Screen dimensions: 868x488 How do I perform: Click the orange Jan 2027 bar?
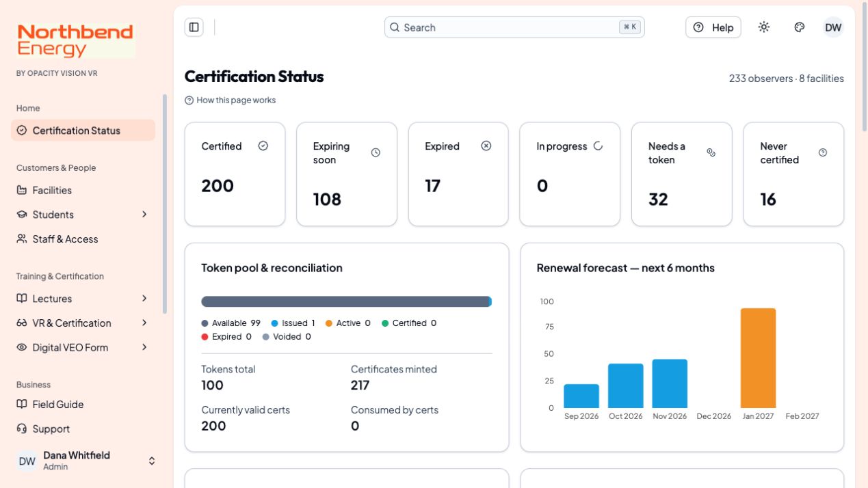758,358
